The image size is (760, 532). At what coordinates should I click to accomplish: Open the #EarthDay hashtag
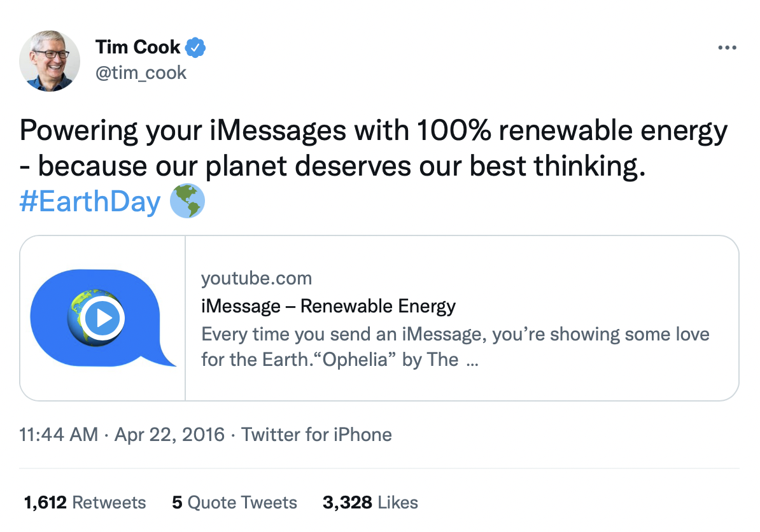[x=90, y=202]
